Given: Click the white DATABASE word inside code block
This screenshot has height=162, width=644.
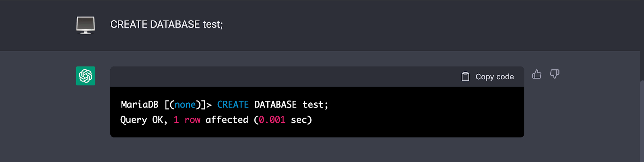Looking at the screenshot, I should 275,105.
